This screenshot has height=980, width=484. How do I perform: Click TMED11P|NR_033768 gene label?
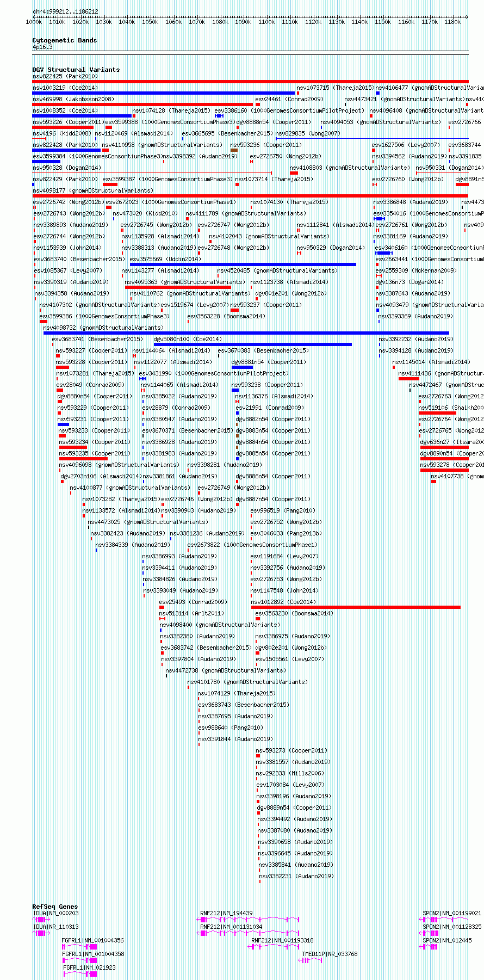(330, 954)
